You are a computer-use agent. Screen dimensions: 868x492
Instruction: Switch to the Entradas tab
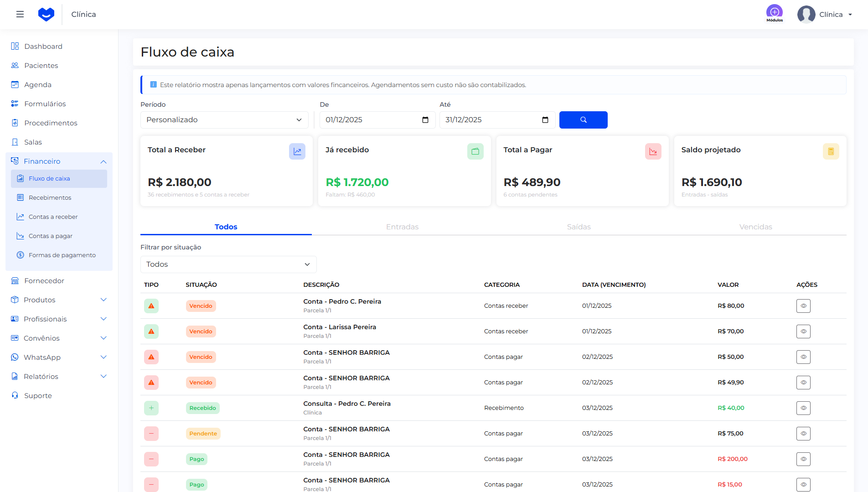coord(402,227)
